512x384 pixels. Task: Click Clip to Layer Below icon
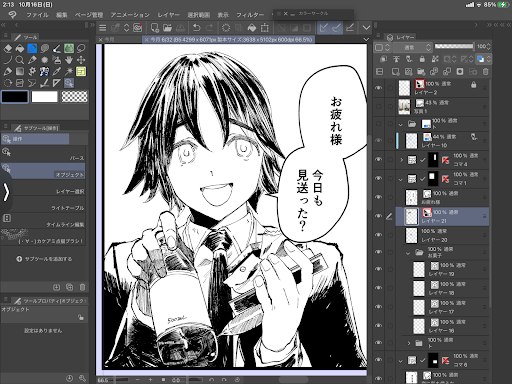click(383, 59)
